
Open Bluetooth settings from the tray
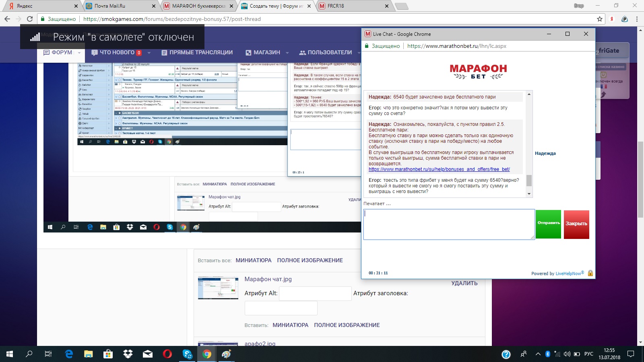(547, 354)
